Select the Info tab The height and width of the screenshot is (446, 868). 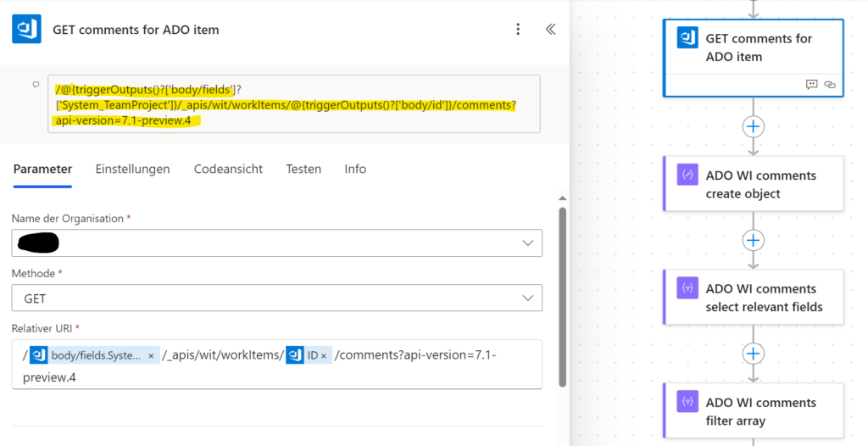click(355, 169)
